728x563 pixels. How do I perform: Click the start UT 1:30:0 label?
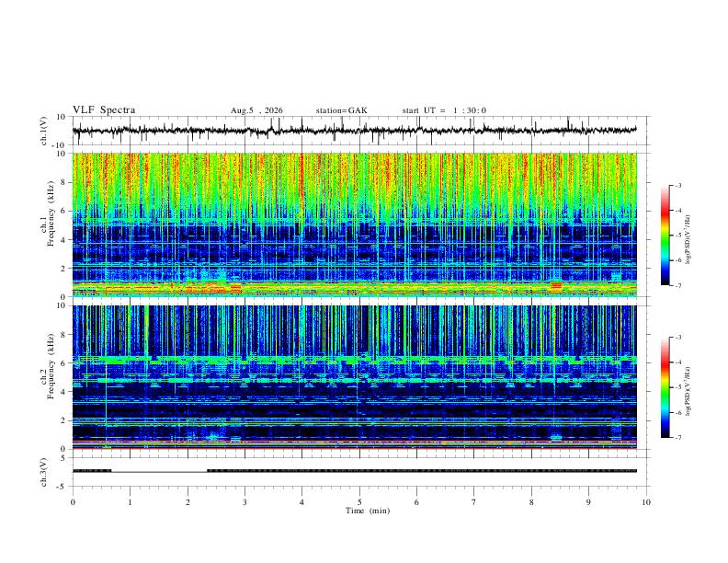(444, 110)
